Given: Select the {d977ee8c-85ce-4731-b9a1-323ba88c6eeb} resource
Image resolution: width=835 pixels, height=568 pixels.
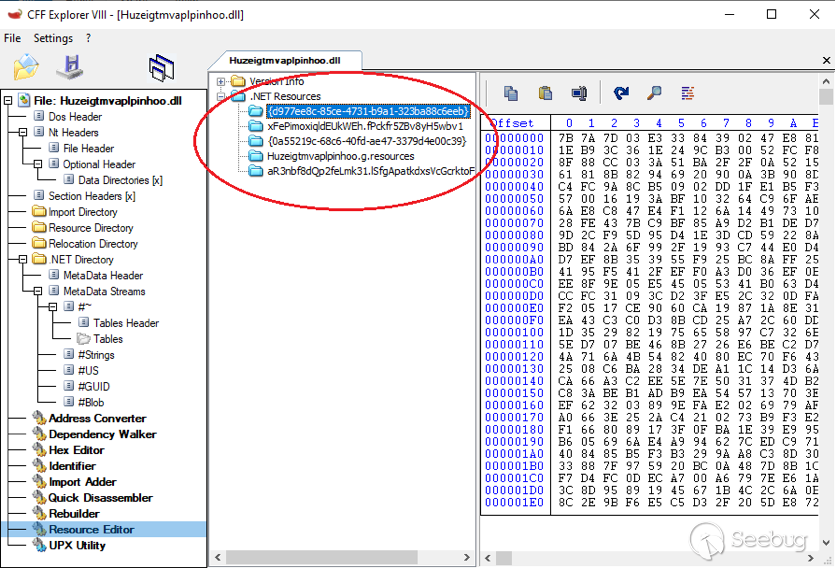Looking at the screenshot, I should pos(368,111).
